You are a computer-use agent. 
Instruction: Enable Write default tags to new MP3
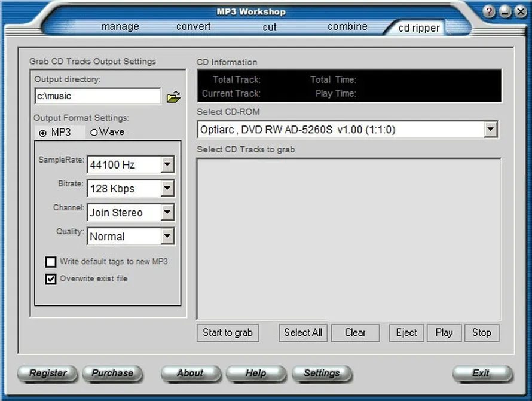tap(51, 262)
